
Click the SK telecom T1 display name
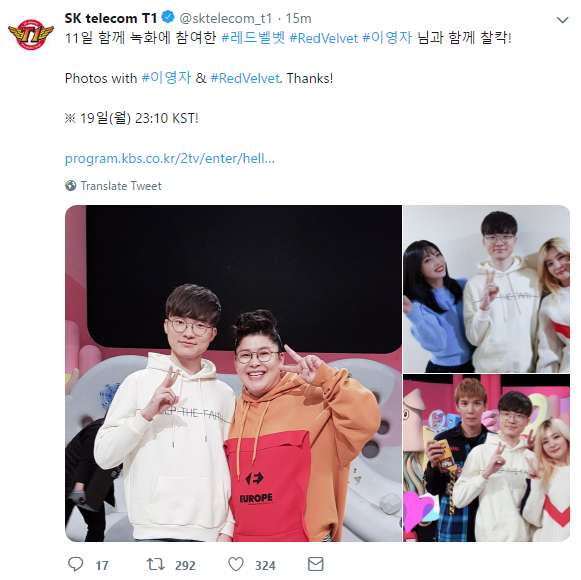click(111, 18)
